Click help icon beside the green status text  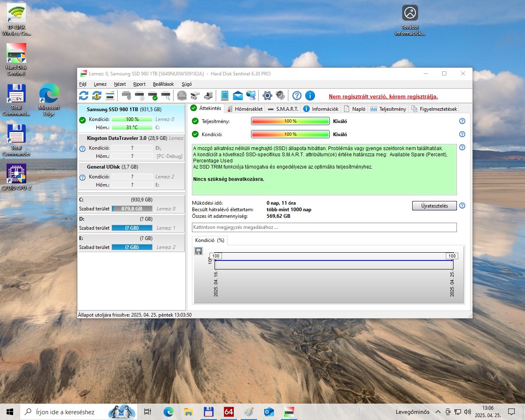point(462,147)
